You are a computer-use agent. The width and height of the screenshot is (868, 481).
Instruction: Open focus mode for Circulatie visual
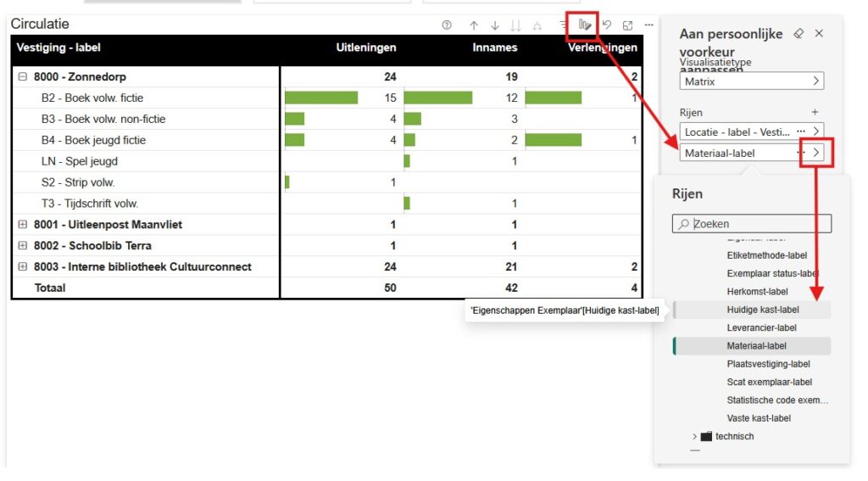pos(628,25)
